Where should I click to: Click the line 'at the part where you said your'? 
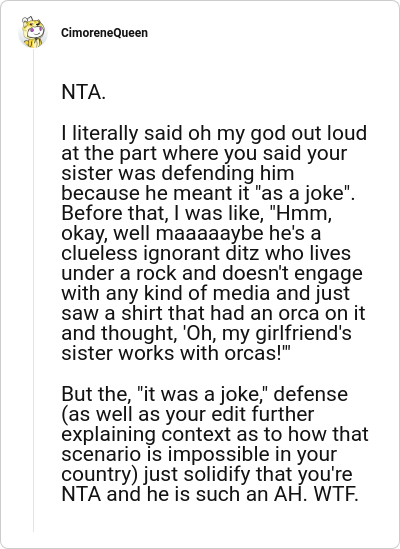click(x=204, y=154)
